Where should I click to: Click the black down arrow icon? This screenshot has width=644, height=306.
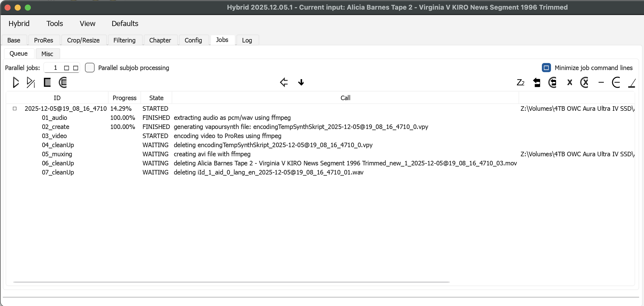pyautogui.click(x=301, y=82)
